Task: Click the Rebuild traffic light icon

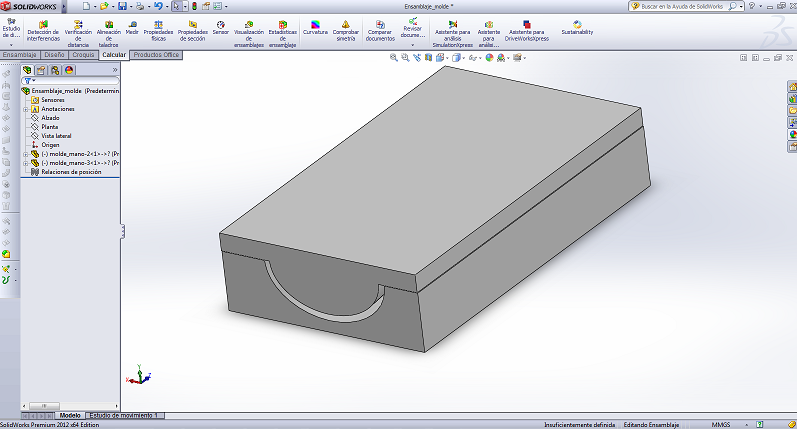Action: pos(194,6)
